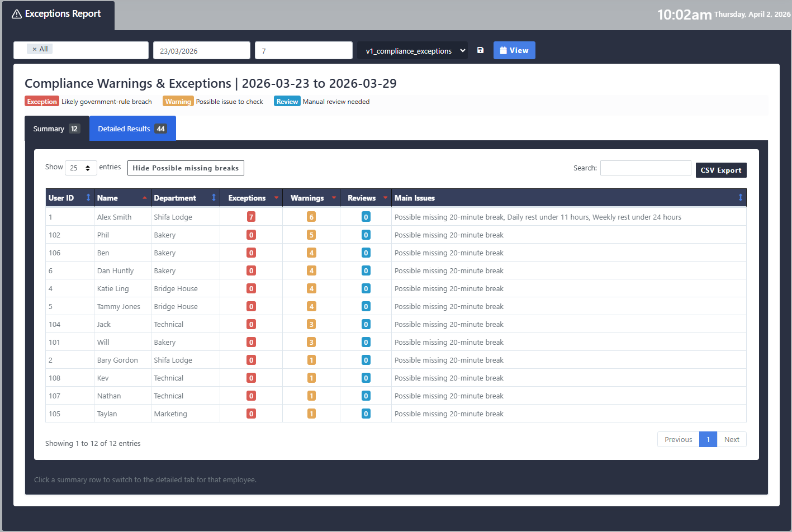
Task: Open the Show entries count selector
Action: click(x=81, y=168)
